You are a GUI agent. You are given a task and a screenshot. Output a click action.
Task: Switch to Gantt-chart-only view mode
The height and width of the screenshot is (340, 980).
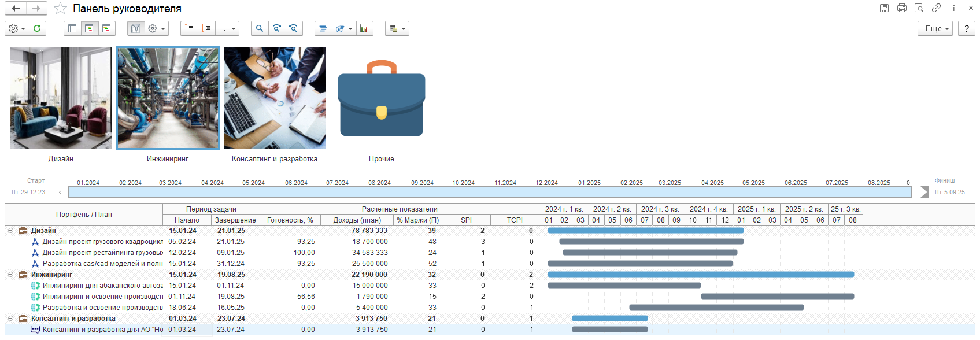[x=106, y=28]
